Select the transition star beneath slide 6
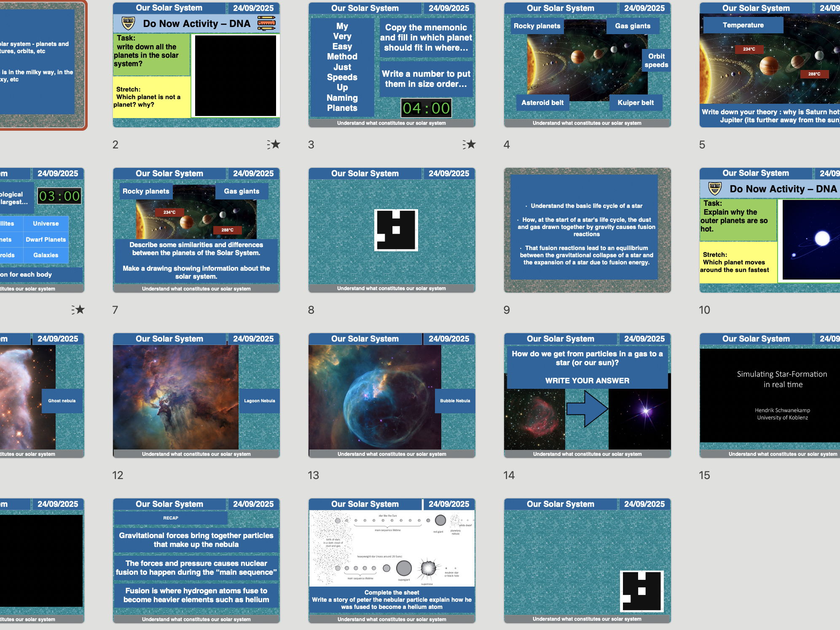 (x=80, y=310)
